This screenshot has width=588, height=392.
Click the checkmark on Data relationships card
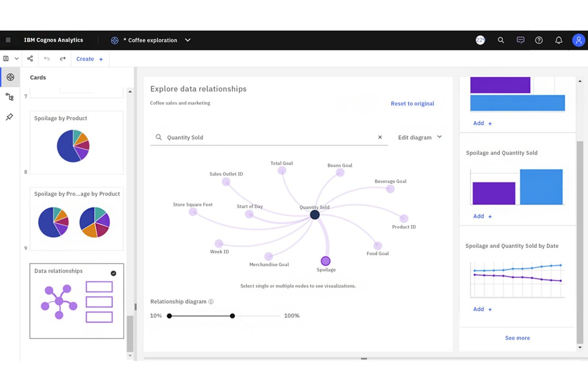coord(113,273)
